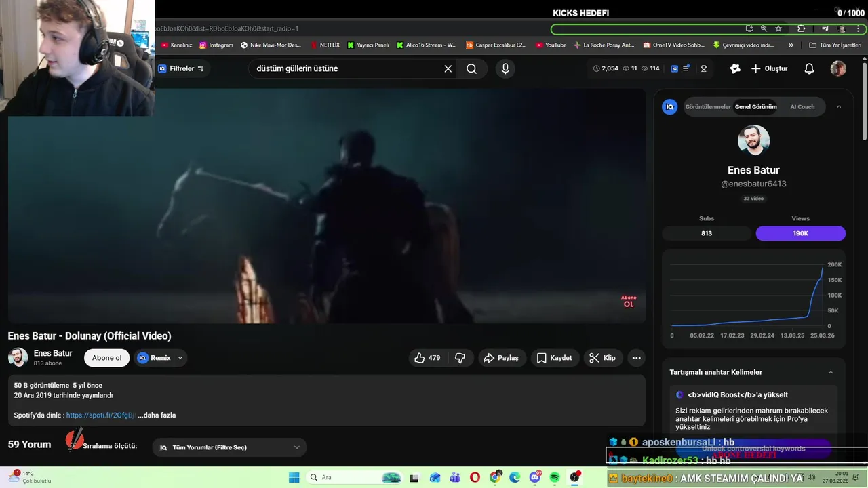Open more actions three-dot menu under video

pos(636,358)
